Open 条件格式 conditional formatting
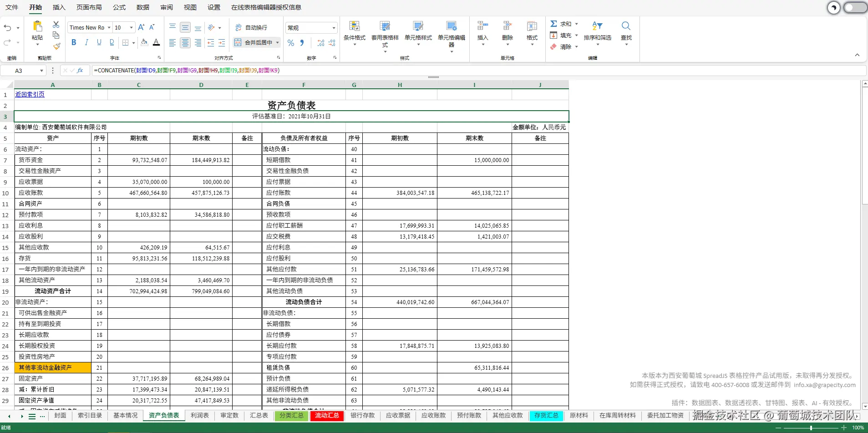This screenshot has height=433, width=868. point(355,32)
